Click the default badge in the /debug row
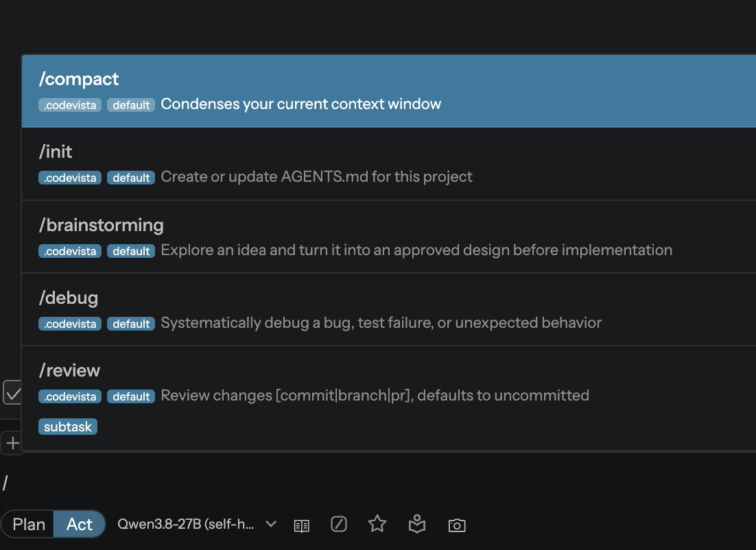This screenshot has height=550, width=756. 131,324
